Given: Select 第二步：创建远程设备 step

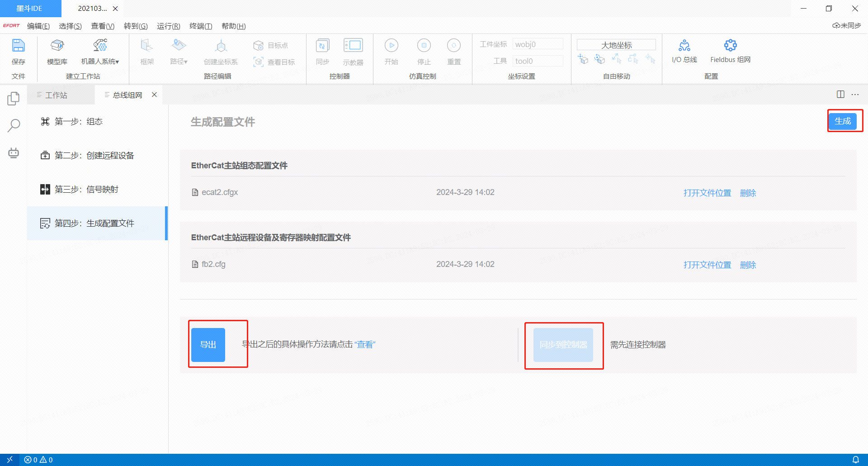Looking at the screenshot, I should tap(94, 156).
